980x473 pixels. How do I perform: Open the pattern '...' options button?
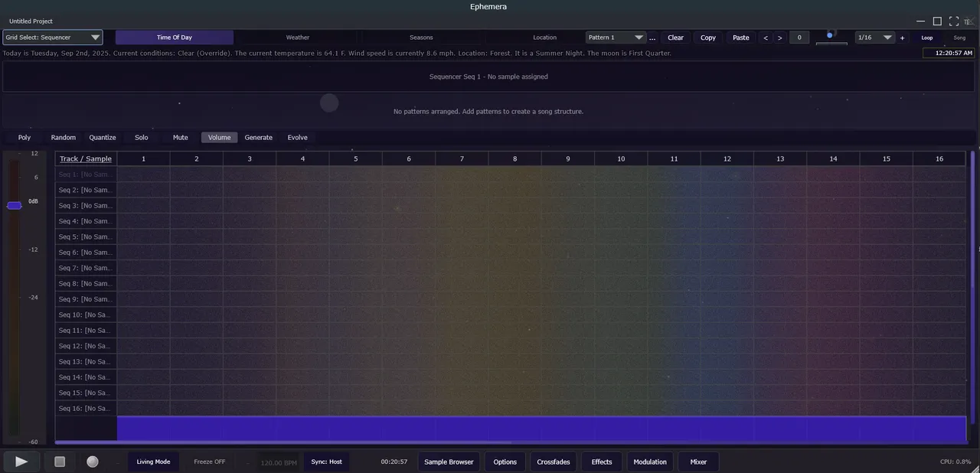(x=652, y=38)
